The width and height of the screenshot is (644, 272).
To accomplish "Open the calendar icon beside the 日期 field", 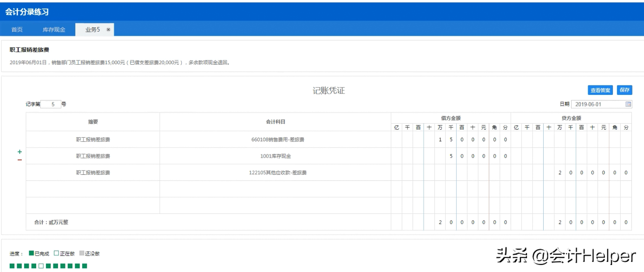I will pyautogui.click(x=628, y=104).
